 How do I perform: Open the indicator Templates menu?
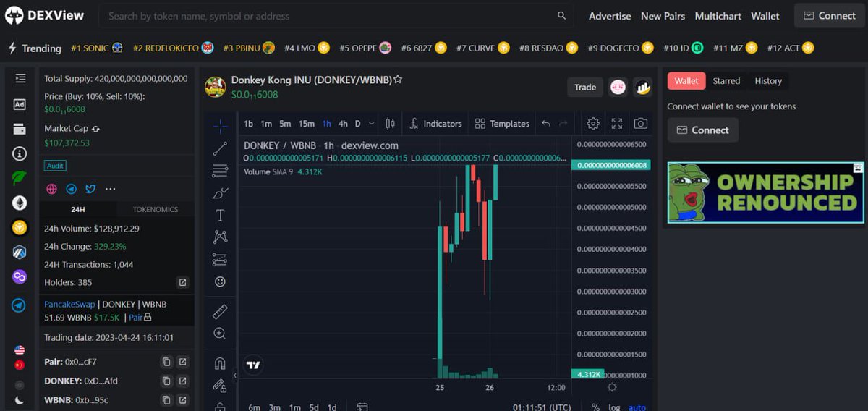tap(502, 124)
